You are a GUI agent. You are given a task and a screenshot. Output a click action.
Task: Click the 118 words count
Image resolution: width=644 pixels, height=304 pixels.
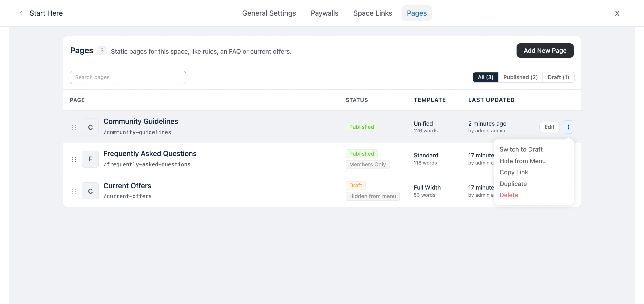point(425,163)
